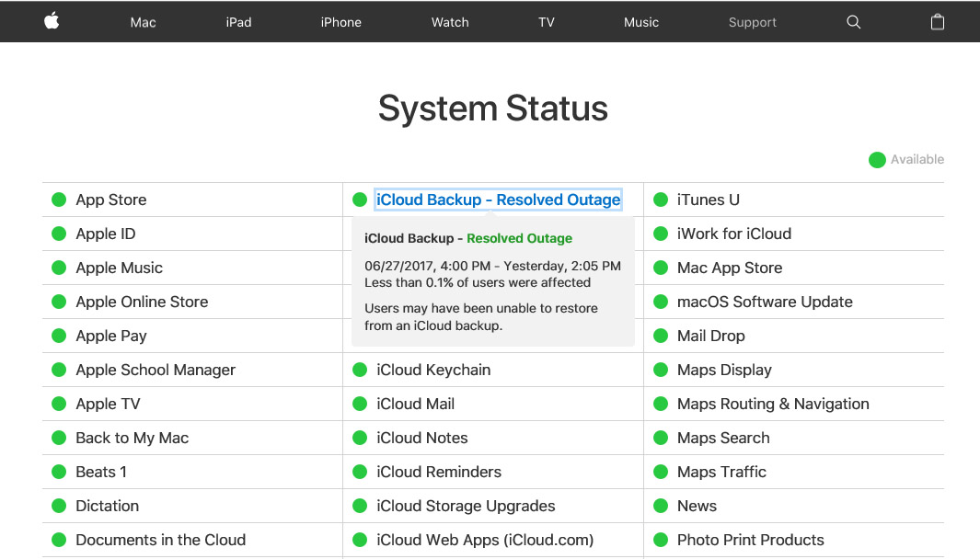The width and height of the screenshot is (980, 559).
Task: Click the dot beside Photo Print Products
Action: [x=661, y=540]
